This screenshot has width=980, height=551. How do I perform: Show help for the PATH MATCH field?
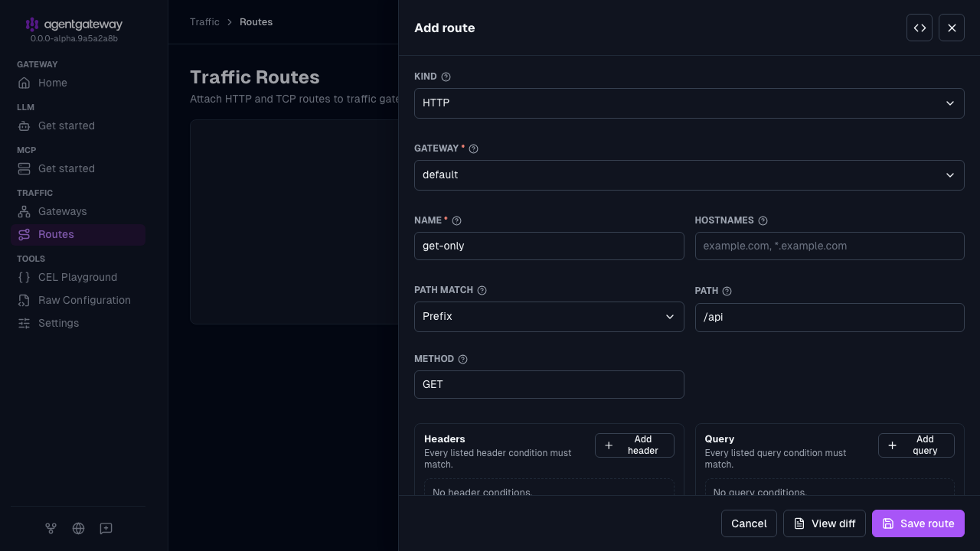pos(482,291)
